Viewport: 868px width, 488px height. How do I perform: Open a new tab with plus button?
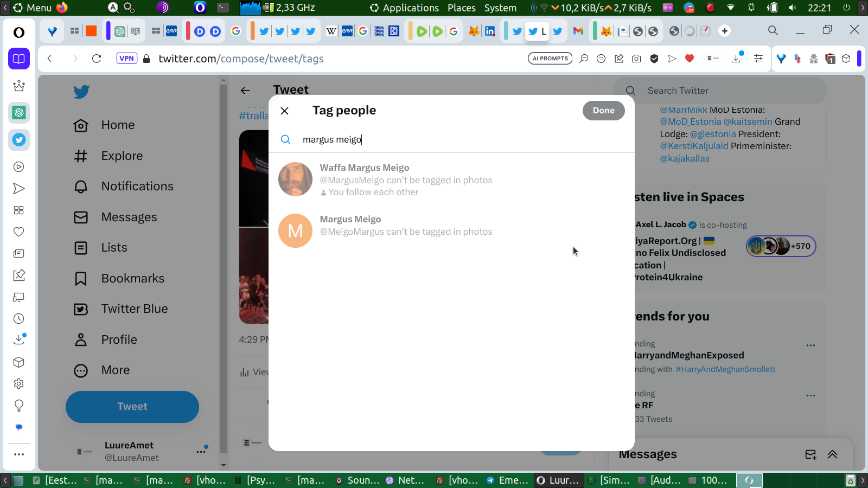point(725,31)
